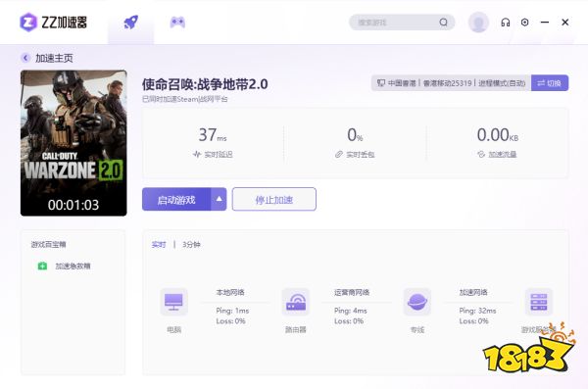The height and width of the screenshot is (389, 588).
Task: Go back with 加速主页 arrow
Action: (25, 58)
